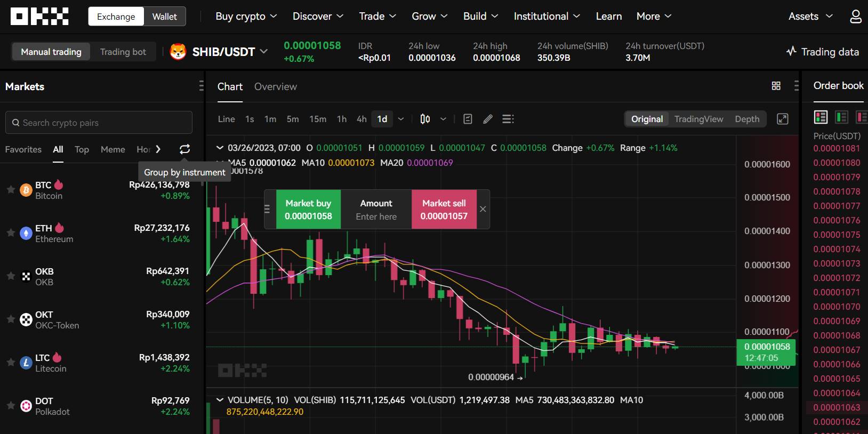This screenshot has width=868, height=434.
Task: Show both bids and asks order book view
Action: pyautogui.click(x=821, y=117)
